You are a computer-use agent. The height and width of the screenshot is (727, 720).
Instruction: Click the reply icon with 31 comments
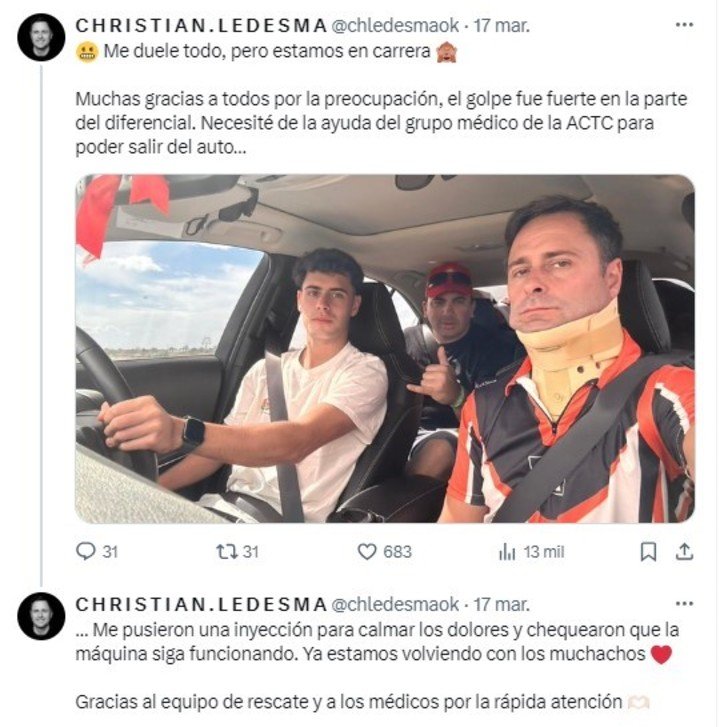tap(85, 552)
